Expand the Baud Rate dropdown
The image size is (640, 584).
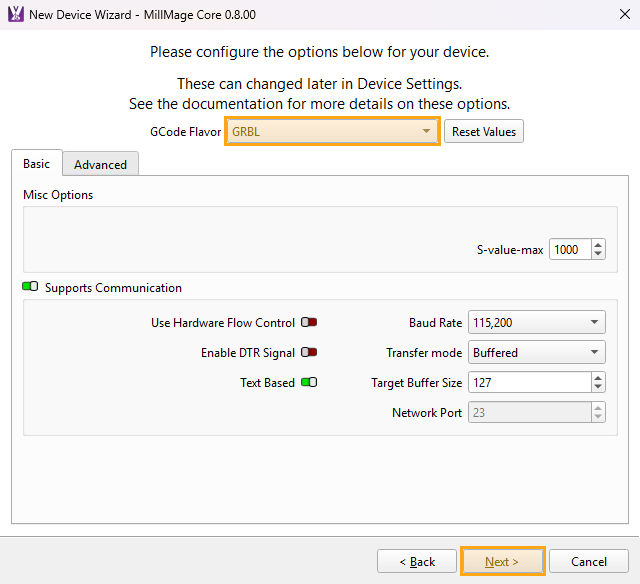coord(536,323)
